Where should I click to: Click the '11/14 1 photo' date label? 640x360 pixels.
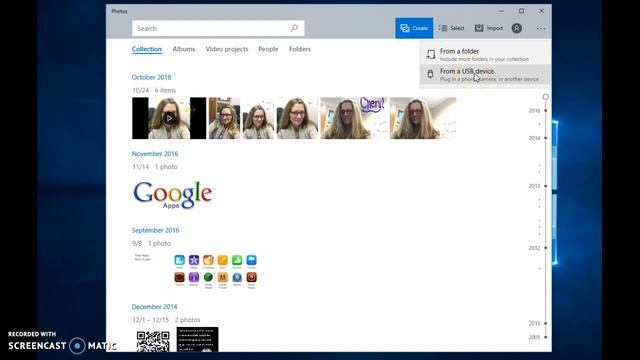tap(155, 167)
